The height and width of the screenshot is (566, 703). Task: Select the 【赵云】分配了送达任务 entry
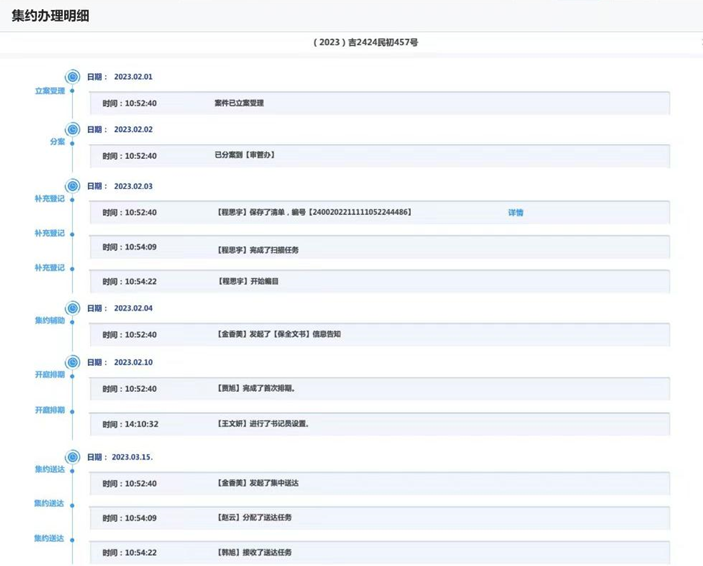point(379,518)
